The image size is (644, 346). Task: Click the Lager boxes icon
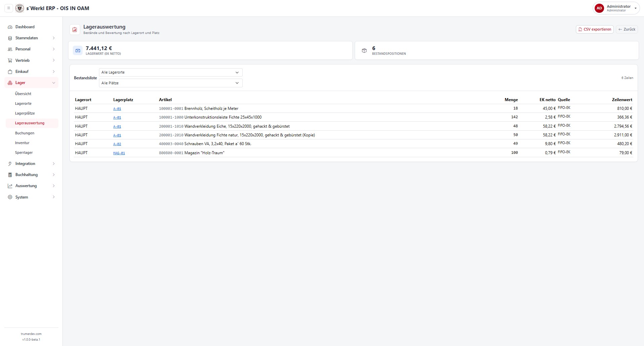coord(10,83)
